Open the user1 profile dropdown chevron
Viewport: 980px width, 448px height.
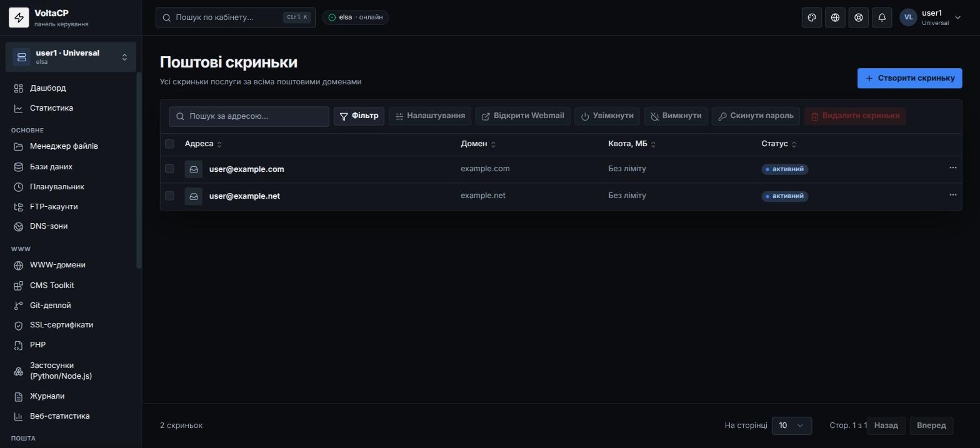[957, 18]
